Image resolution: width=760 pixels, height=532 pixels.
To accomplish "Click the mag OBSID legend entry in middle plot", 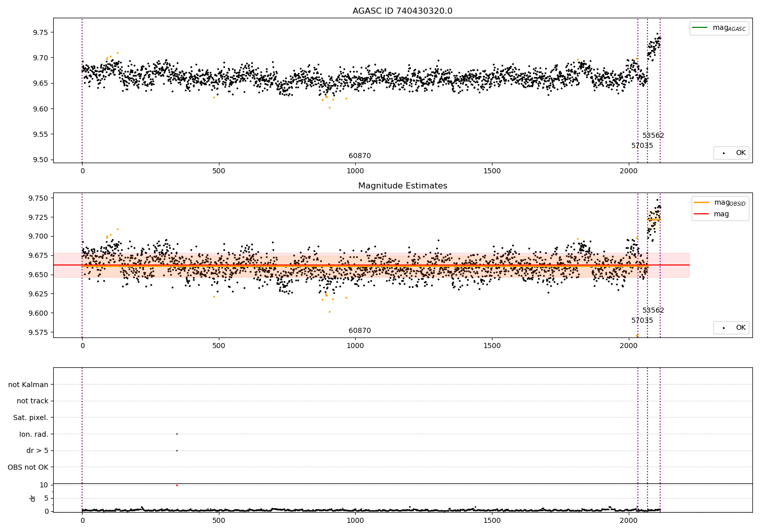I will point(719,203).
